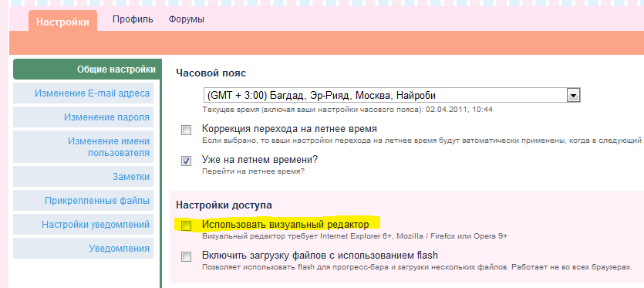Switch to the Профиль tab
This screenshot has width=644, height=288.
[x=133, y=19]
